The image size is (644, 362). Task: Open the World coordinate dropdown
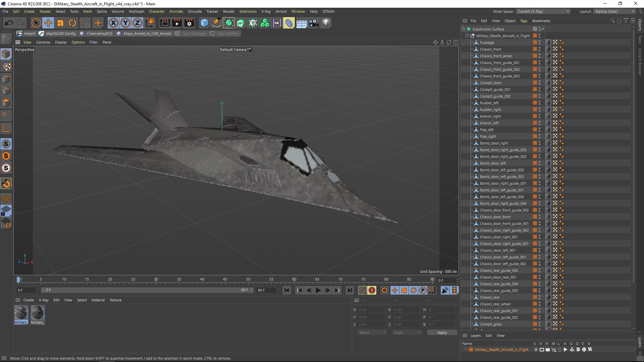tap(372, 333)
